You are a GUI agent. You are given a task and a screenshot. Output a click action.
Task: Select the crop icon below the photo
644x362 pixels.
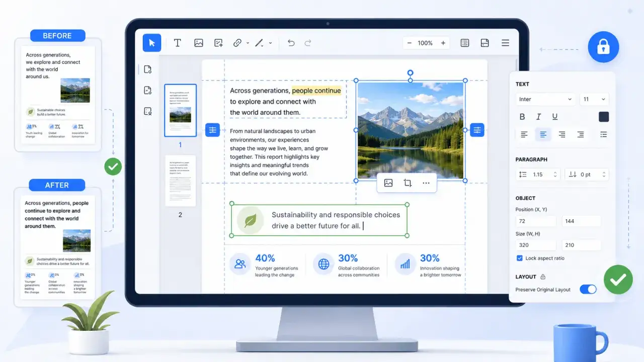tap(408, 183)
